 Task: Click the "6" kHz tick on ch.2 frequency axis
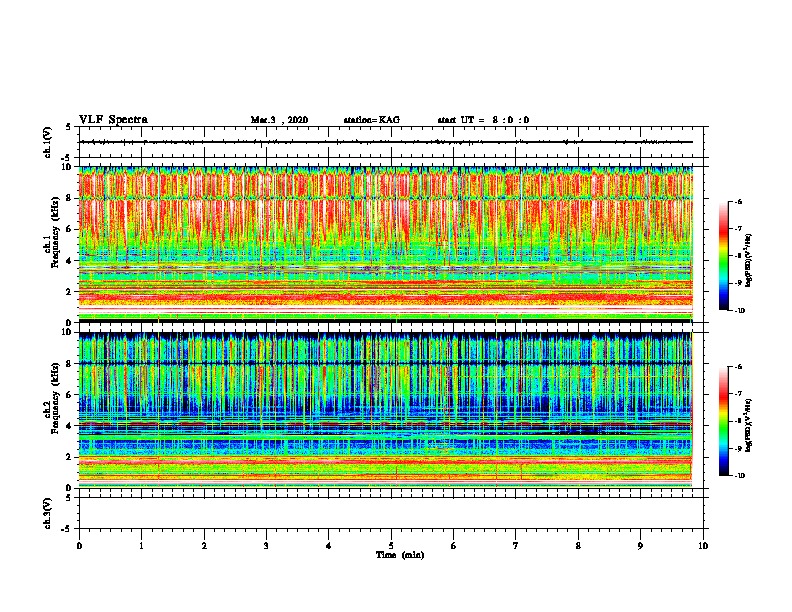(69, 394)
